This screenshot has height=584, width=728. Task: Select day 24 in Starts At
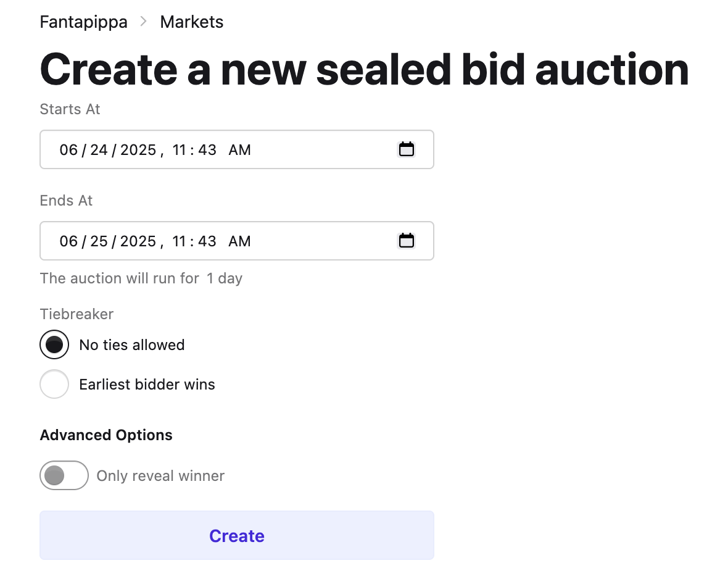pyautogui.click(x=99, y=149)
